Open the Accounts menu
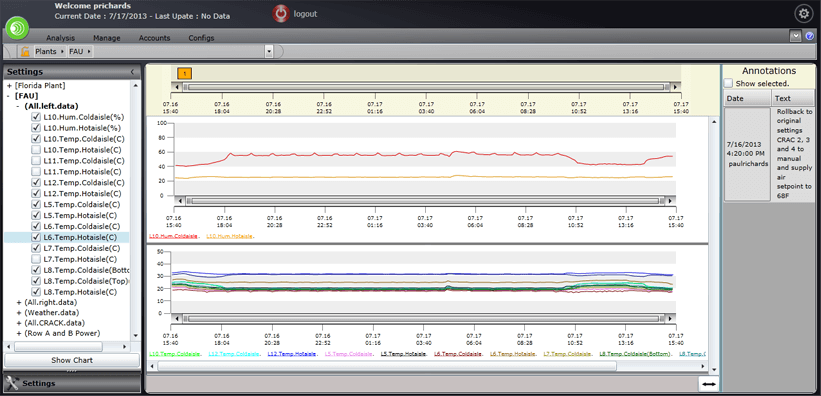 coord(154,38)
